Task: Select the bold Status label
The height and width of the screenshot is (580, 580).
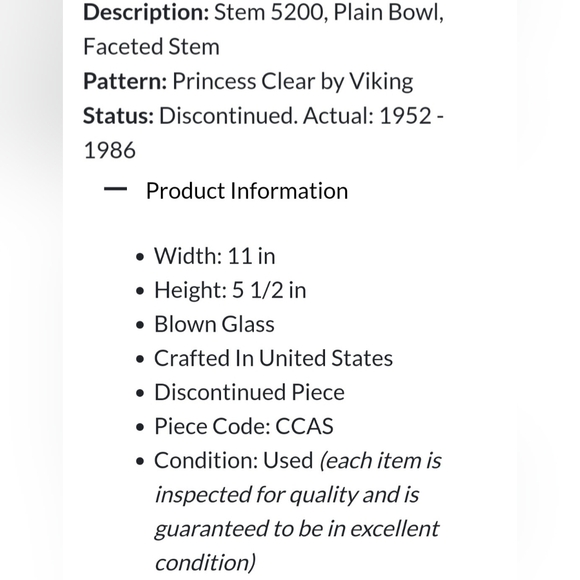Action: point(118,116)
